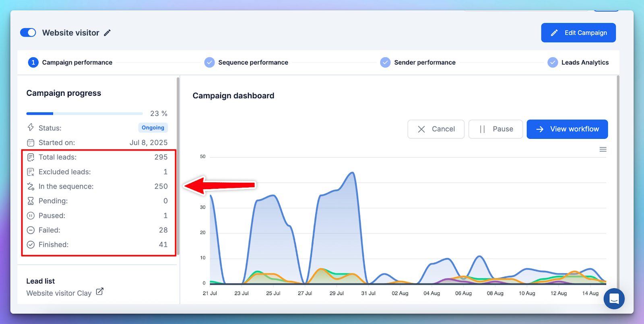The image size is (644, 324).
Task: Click the pencil icon beside Website visitor
Action: 107,33
